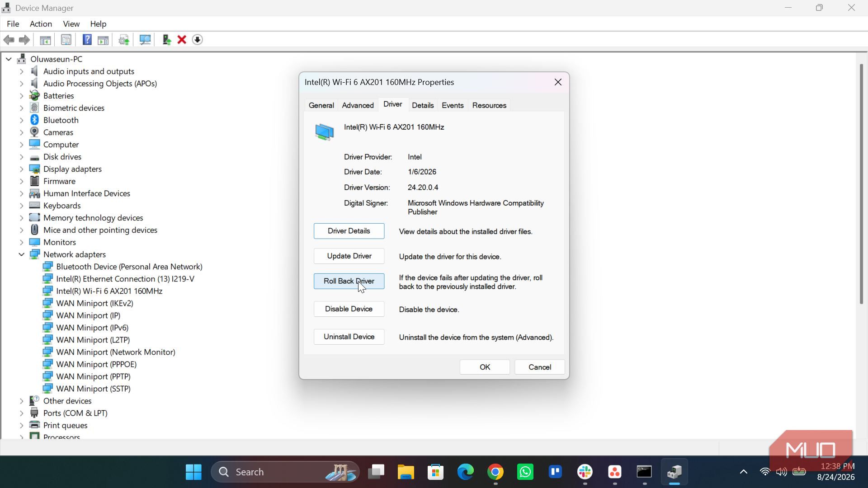Click the Firmware category icon

tap(34, 181)
